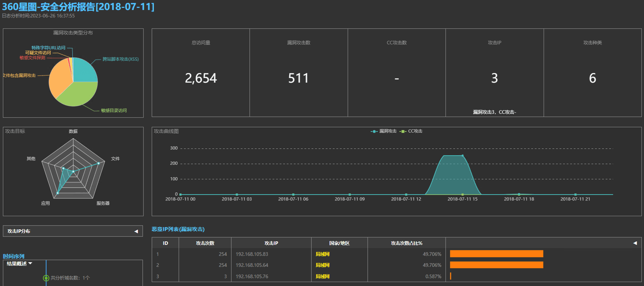
Task: Click the 敏感目录访问 pie label
Action: (x=114, y=111)
